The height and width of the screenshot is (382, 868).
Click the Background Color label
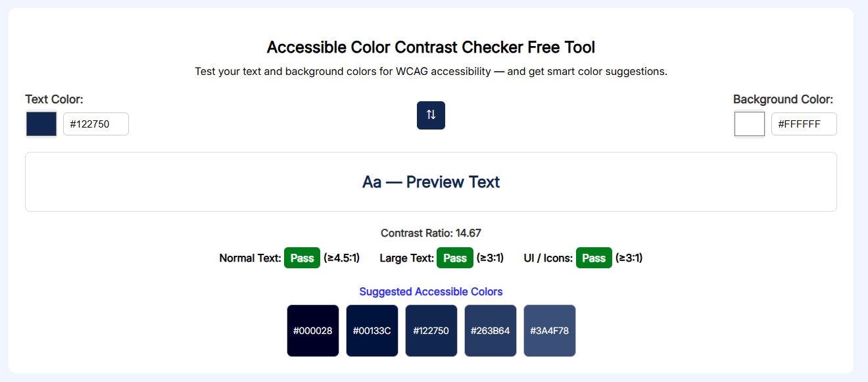pos(783,99)
